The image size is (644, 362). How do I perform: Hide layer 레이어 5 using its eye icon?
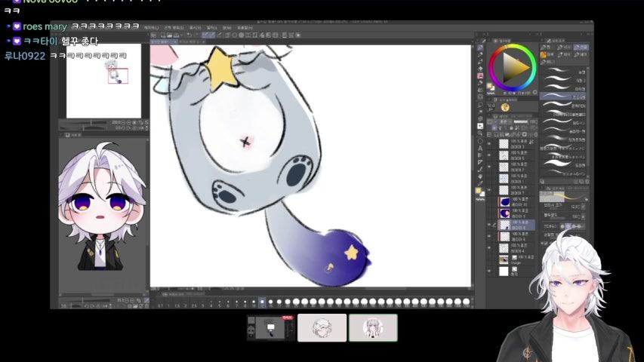(x=489, y=155)
